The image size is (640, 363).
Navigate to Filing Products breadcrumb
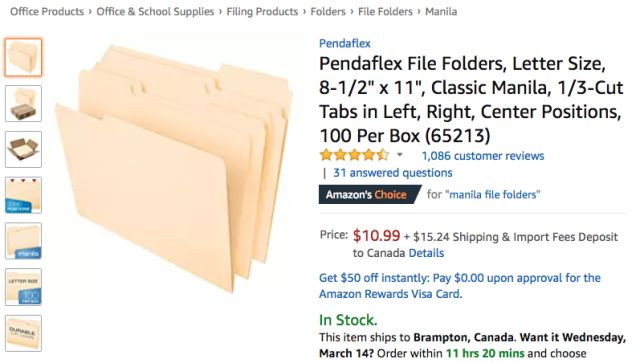(262, 11)
